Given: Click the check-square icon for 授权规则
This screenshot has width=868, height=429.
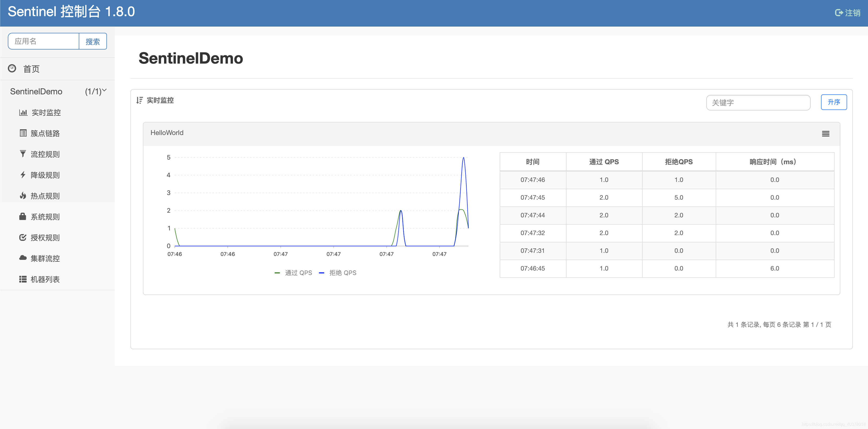Looking at the screenshot, I should click(x=23, y=237).
